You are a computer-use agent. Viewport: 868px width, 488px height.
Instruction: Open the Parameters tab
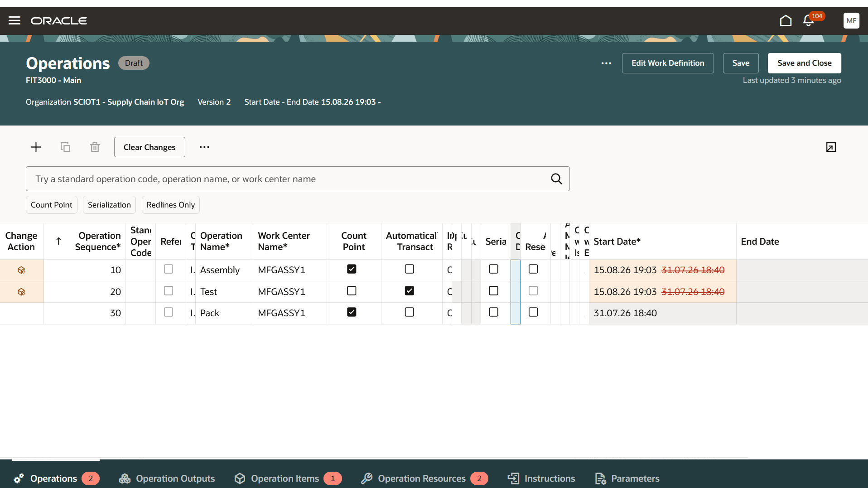point(627,478)
